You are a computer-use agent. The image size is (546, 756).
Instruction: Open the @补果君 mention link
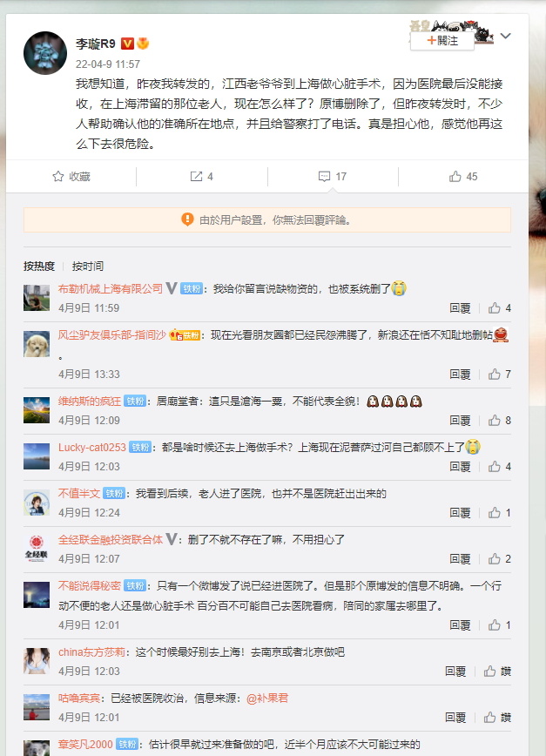(267, 699)
